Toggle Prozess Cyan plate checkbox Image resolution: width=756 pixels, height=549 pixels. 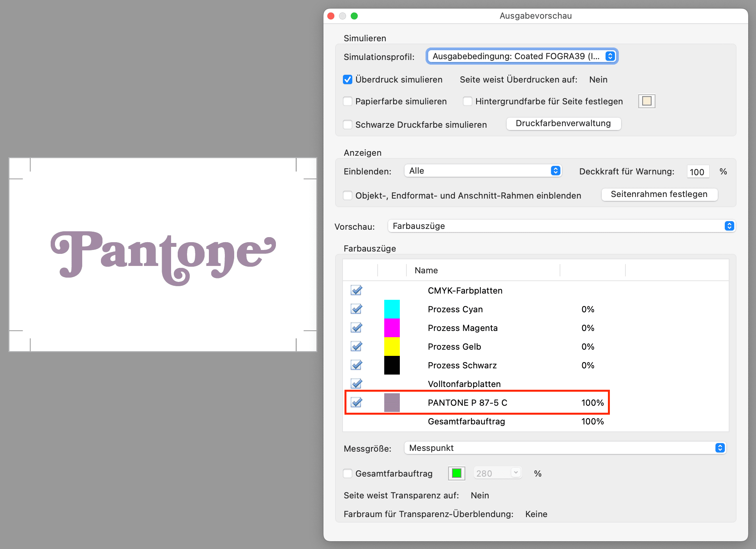point(357,309)
